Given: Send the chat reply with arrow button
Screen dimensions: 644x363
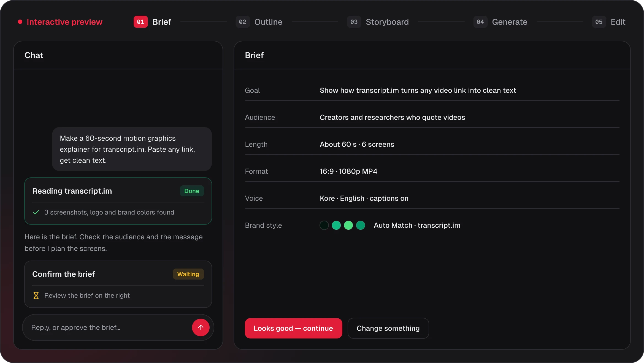Looking at the screenshot, I should (201, 327).
